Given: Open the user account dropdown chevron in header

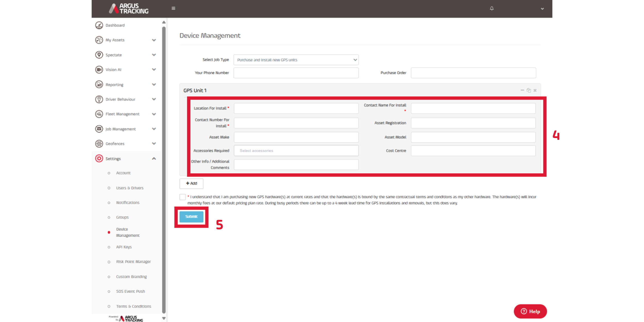Looking at the screenshot, I should point(542,9).
